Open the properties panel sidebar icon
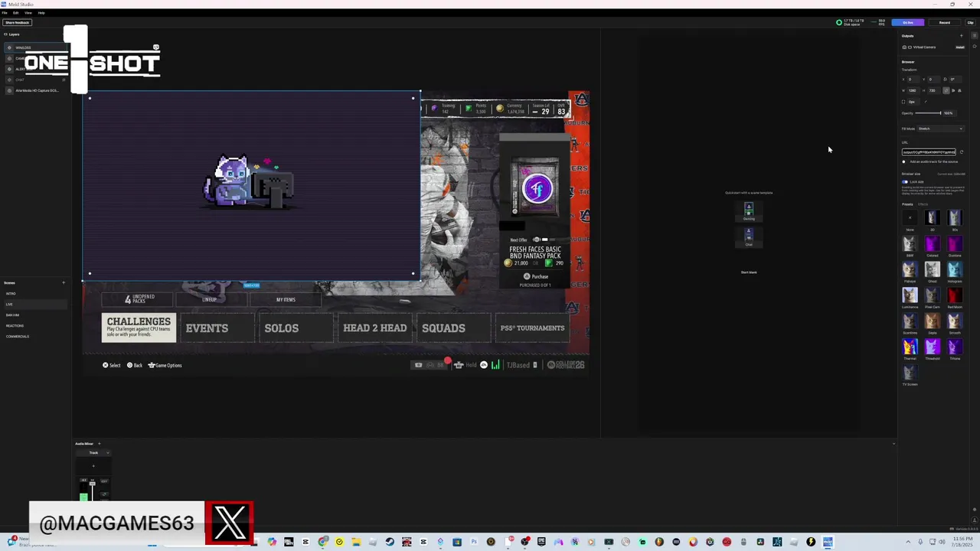Viewport: 980px width, 551px height. [x=975, y=35]
